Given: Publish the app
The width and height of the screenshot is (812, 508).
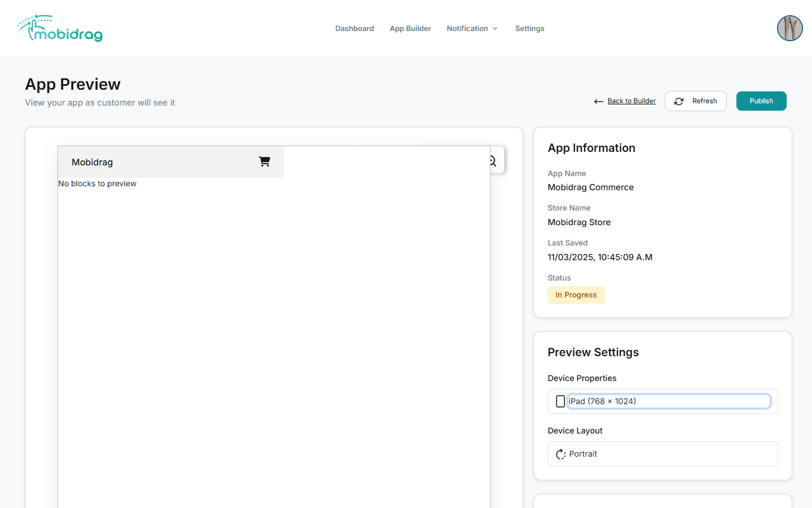Looking at the screenshot, I should [761, 101].
